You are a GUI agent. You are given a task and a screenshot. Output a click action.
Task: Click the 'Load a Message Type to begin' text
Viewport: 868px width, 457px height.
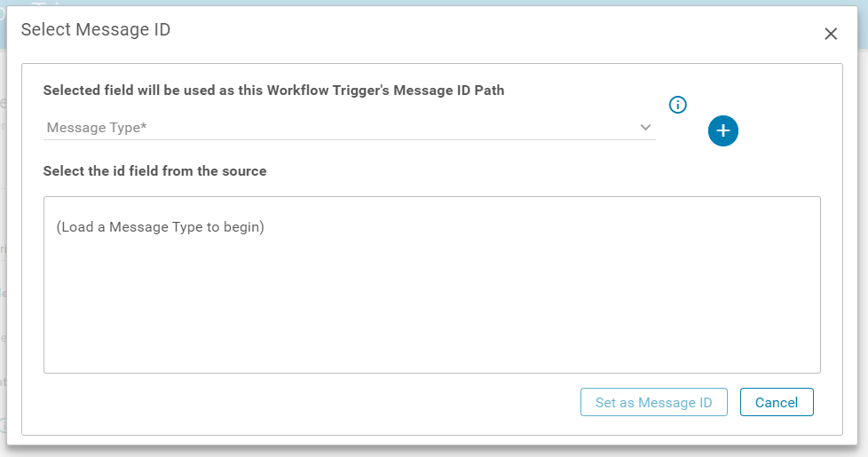pos(160,227)
